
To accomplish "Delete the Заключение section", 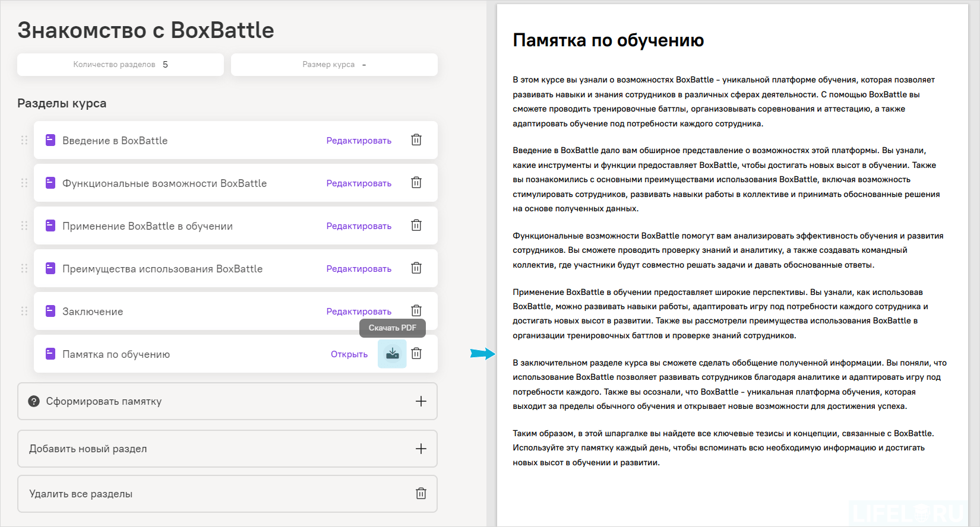I will coord(416,311).
